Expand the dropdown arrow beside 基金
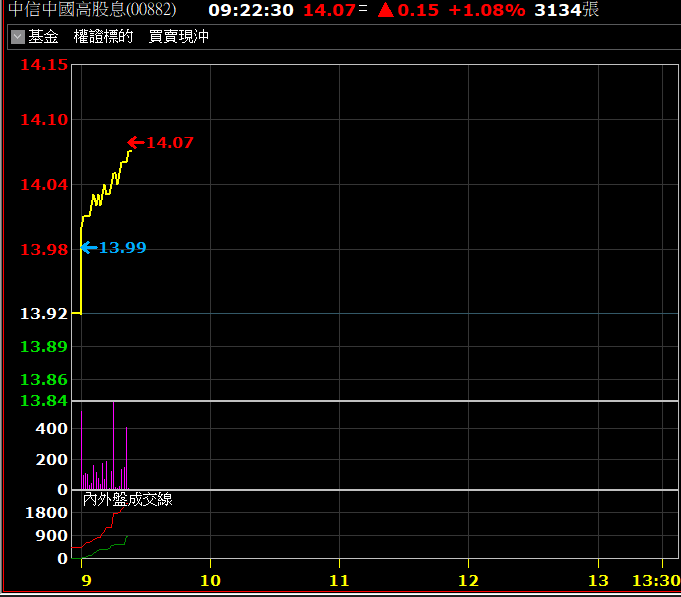Viewport: 681px width, 597px height. (17, 37)
